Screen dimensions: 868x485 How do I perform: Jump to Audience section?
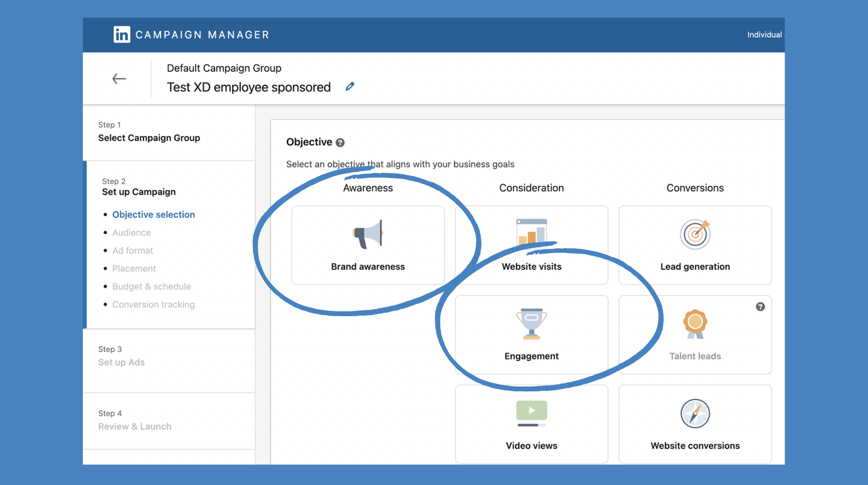pyautogui.click(x=132, y=233)
